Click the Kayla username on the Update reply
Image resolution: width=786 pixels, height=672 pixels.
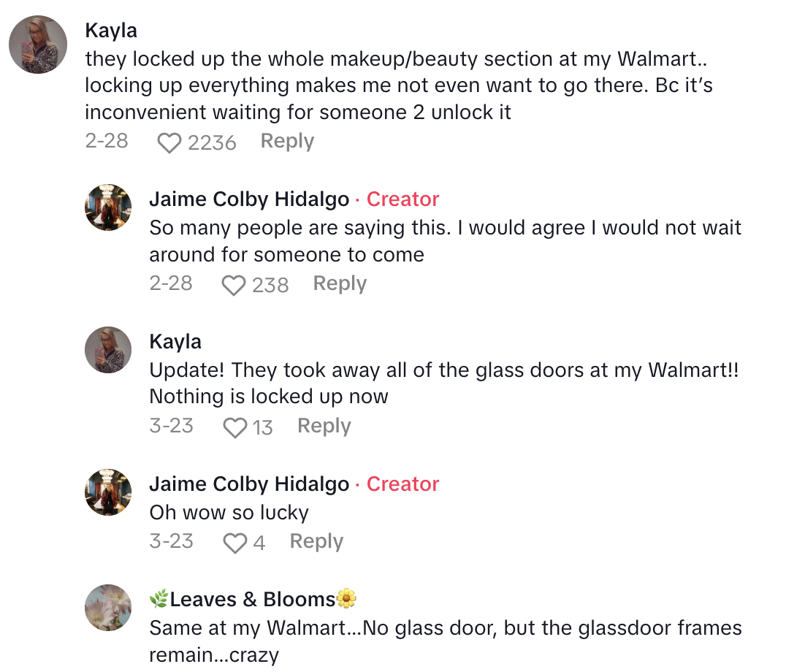coord(175,342)
